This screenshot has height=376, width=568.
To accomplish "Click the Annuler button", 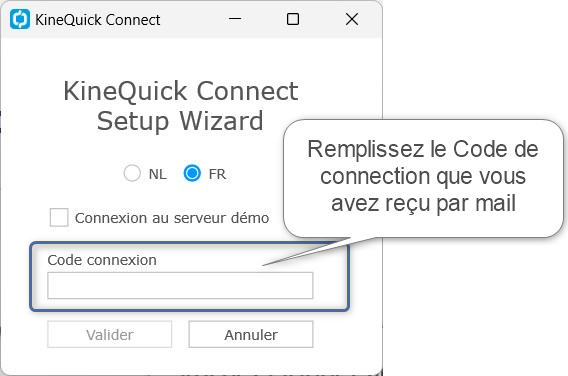I will pos(251,334).
